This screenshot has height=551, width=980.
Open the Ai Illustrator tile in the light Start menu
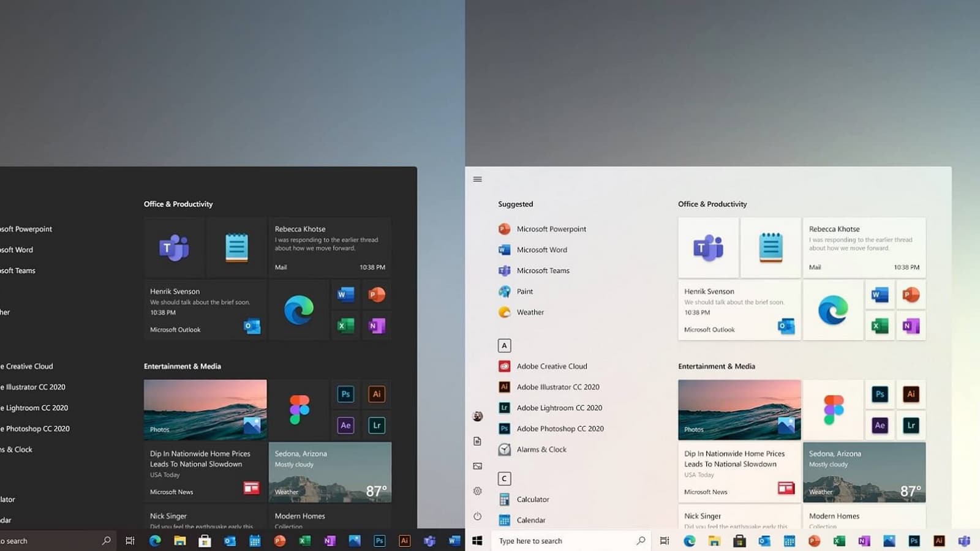[x=911, y=394]
